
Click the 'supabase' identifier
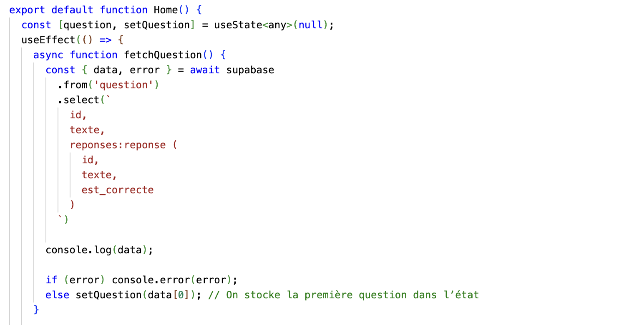tap(250, 70)
